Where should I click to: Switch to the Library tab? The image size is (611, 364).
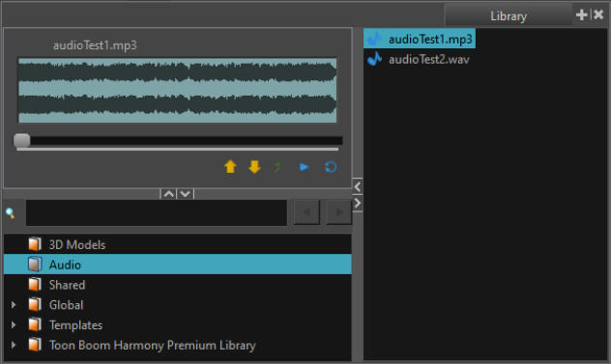[509, 16]
